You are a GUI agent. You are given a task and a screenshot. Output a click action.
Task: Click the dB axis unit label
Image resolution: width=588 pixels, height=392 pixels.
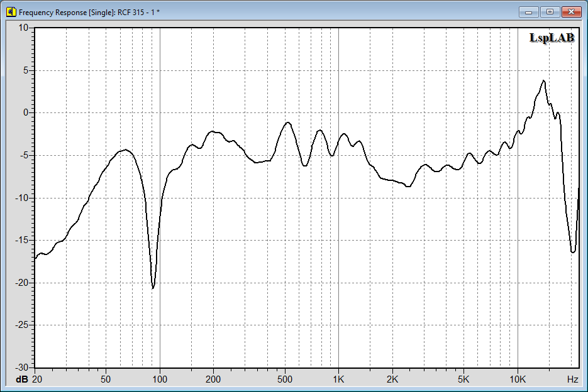(x=22, y=379)
